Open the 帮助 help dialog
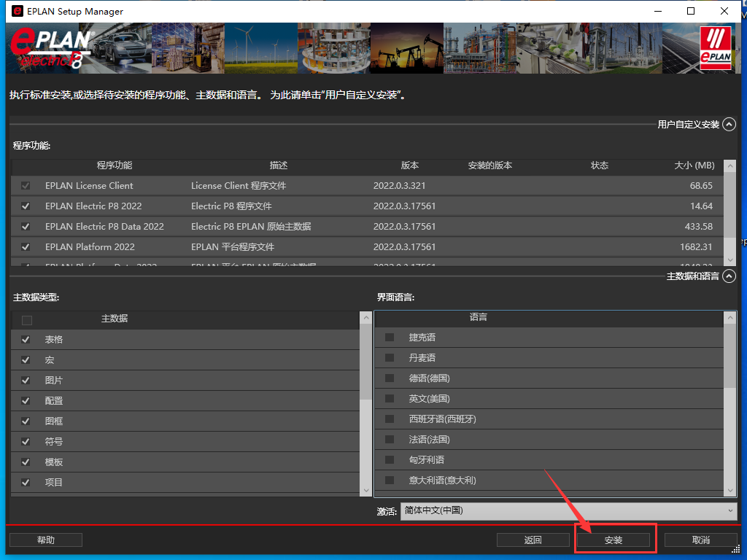The height and width of the screenshot is (560, 747). (x=45, y=540)
